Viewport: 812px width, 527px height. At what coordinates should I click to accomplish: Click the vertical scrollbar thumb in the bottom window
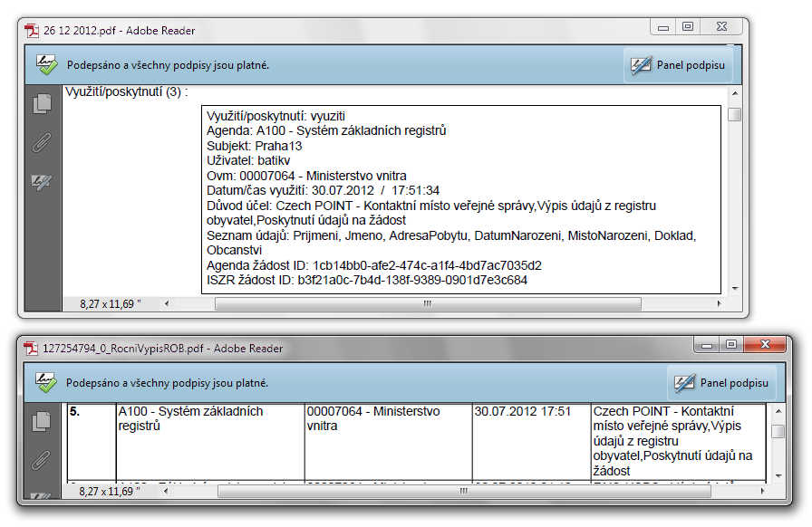point(778,431)
